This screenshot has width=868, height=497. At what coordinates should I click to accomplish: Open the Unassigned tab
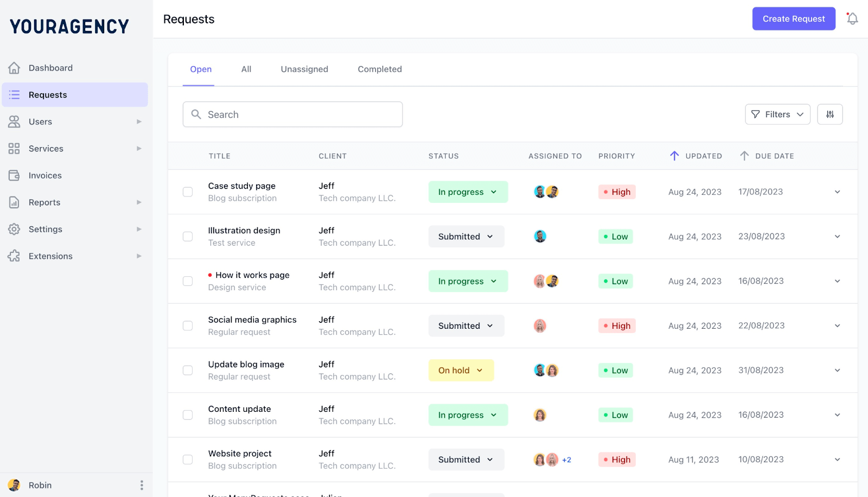click(304, 69)
